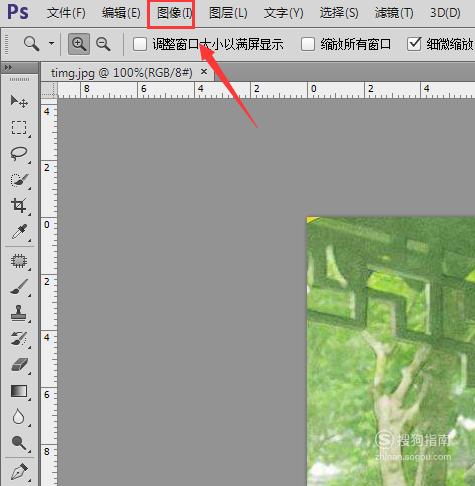Open the 滤镜(T) menu
Viewport: 475px width, 486px height.
click(x=394, y=13)
